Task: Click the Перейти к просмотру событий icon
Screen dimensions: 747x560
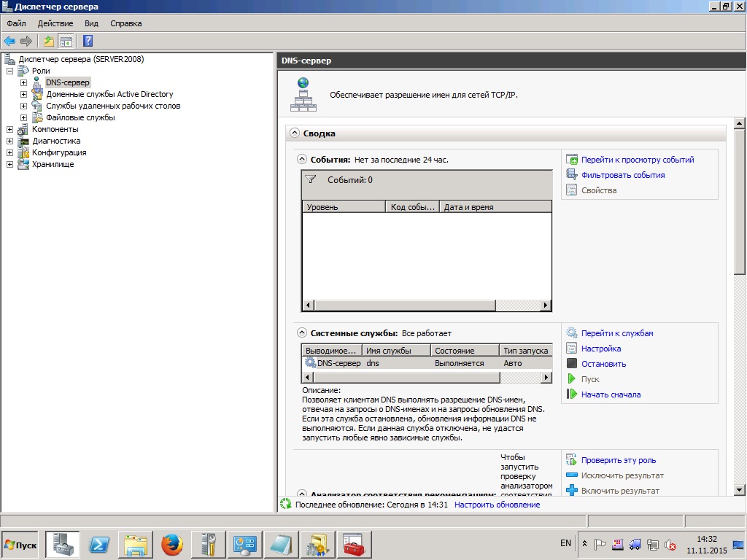Action: pos(572,160)
